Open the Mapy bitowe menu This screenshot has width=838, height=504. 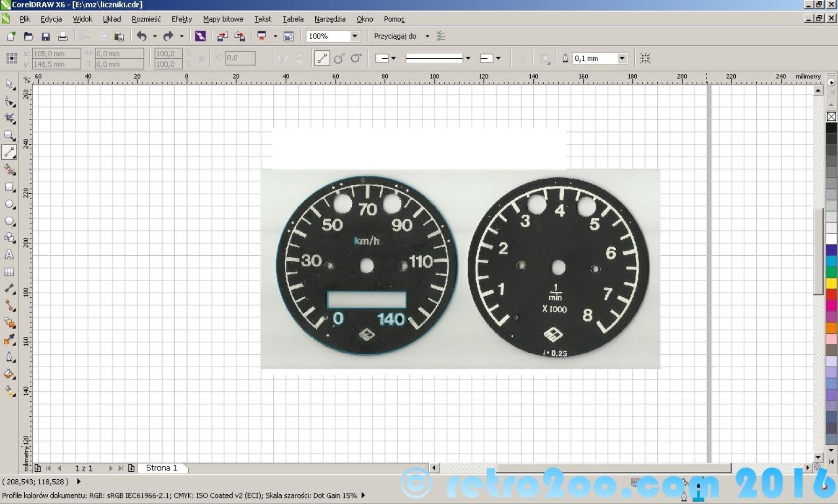223,19
